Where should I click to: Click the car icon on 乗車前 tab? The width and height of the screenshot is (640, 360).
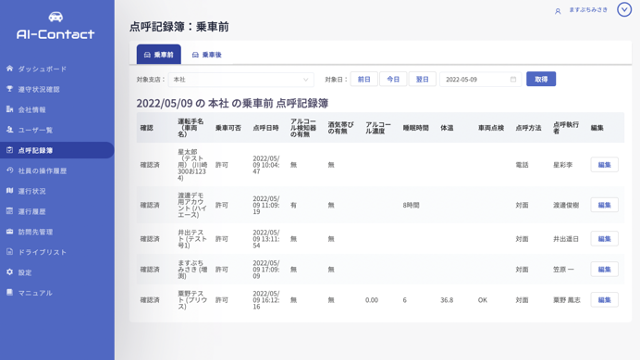coord(147,55)
